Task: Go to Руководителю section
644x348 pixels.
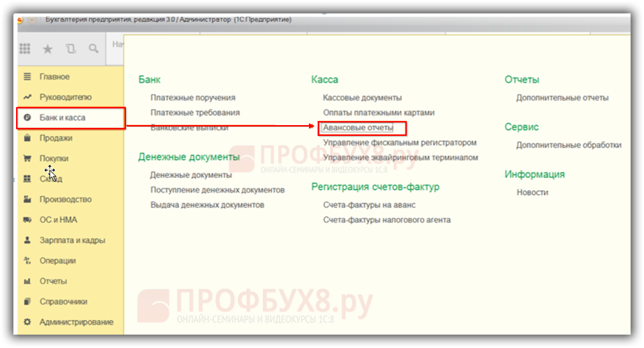Action: (66, 97)
